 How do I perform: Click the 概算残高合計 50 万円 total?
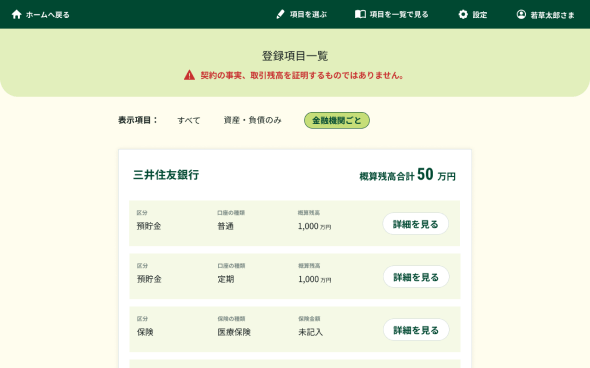click(408, 175)
